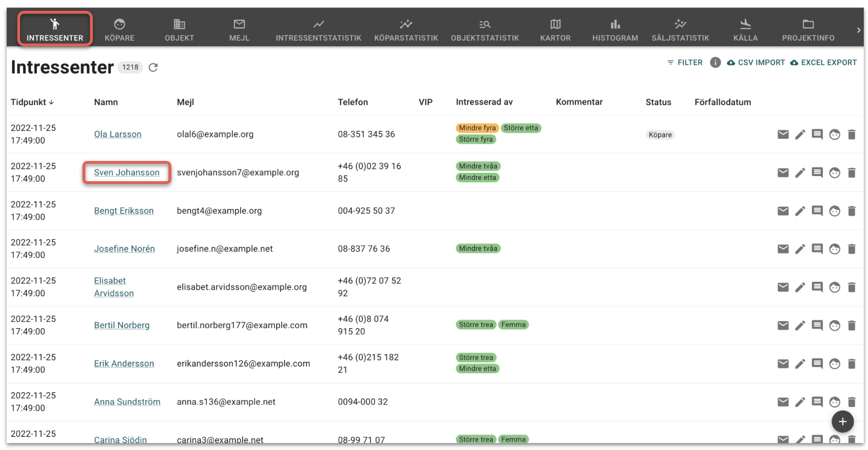Go to the Histogram tab
The image size is (868, 450).
click(615, 30)
